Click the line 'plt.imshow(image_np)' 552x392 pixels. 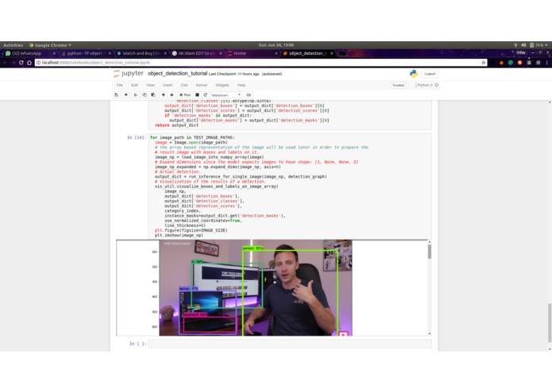(179, 235)
